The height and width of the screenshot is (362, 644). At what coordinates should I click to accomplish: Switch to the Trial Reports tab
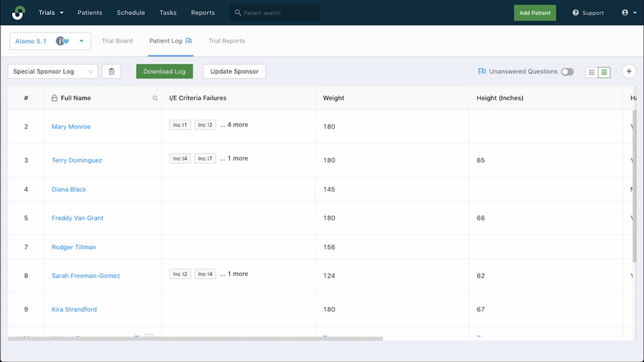click(x=226, y=41)
